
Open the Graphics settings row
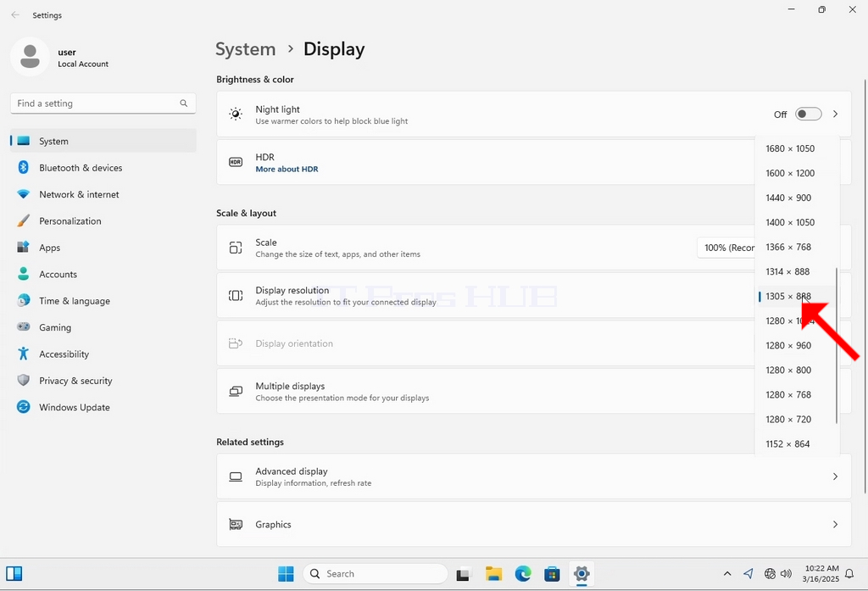pos(534,525)
